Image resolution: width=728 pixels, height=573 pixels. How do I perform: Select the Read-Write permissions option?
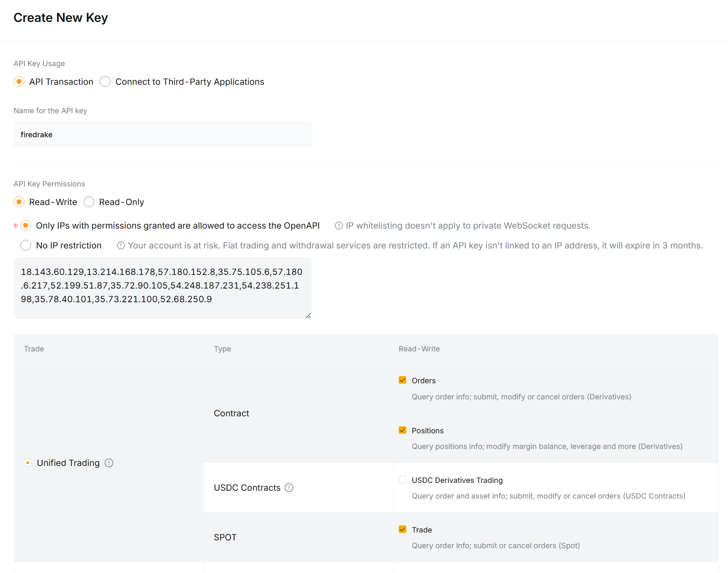tap(19, 202)
